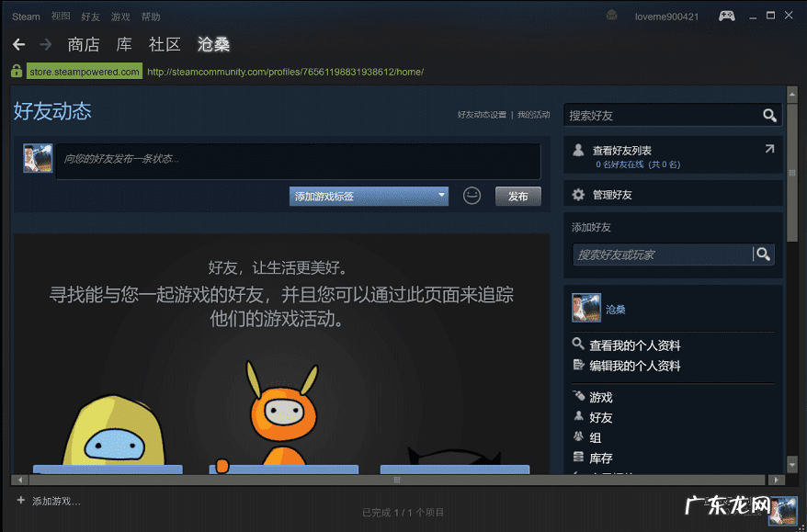This screenshot has height=532, width=807.
Task: Open friends list pop-out arrow
Action: tap(769, 149)
